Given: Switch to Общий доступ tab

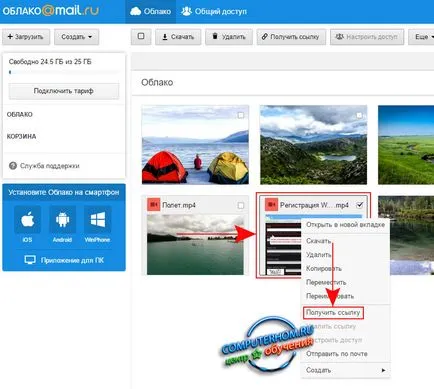Looking at the screenshot, I should 214,12.
